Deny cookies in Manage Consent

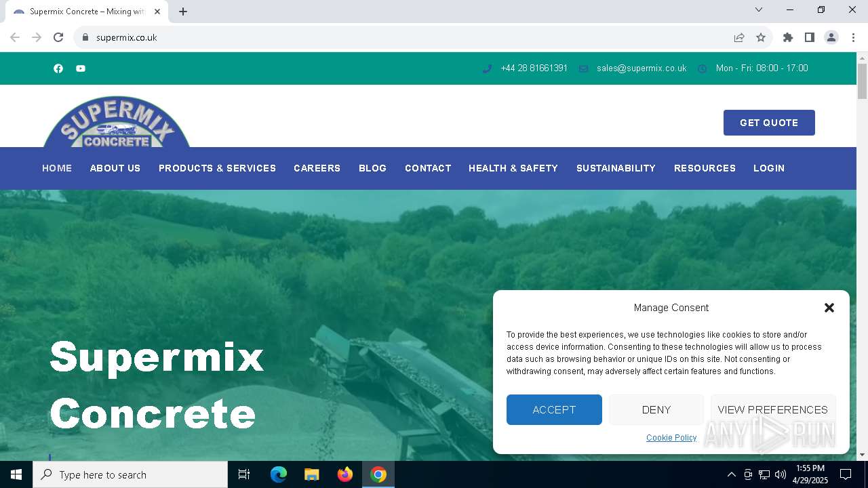click(656, 409)
